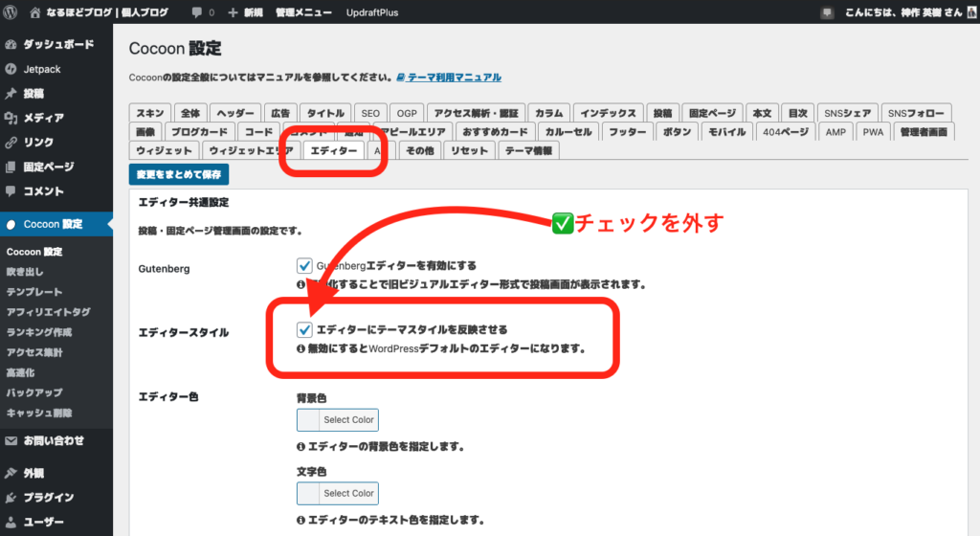Open キャッシュ削除 submenu item

38,413
